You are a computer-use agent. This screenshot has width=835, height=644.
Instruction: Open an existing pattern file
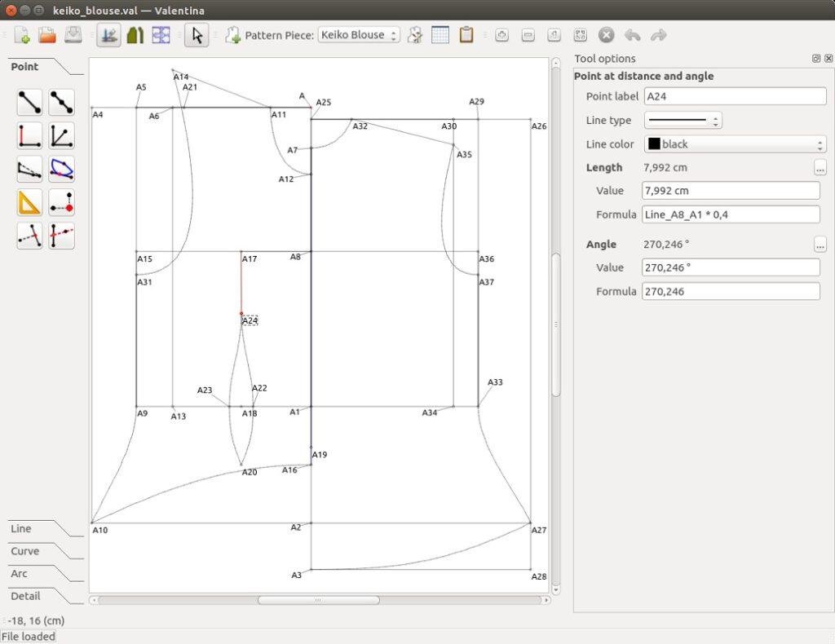click(x=46, y=35)
